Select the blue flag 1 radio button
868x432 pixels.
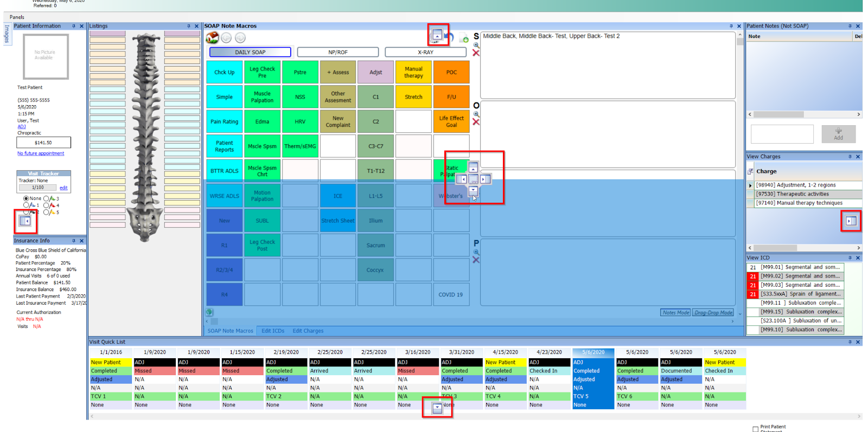[x=26, y=205]
